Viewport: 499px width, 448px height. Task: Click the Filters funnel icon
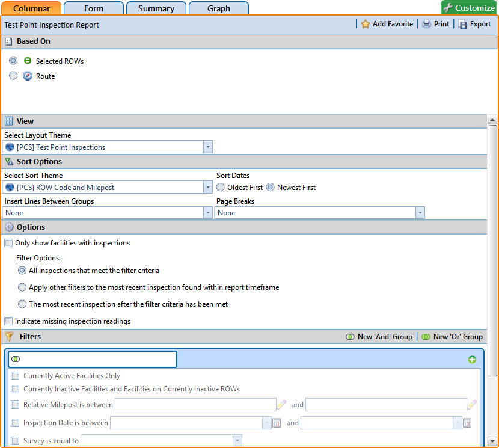tap(9, 336)
